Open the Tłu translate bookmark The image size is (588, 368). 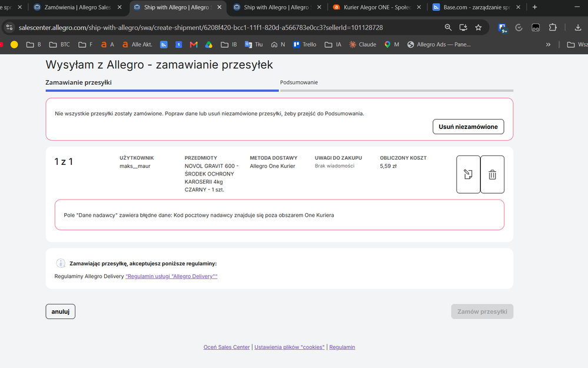tap(254, 45)
